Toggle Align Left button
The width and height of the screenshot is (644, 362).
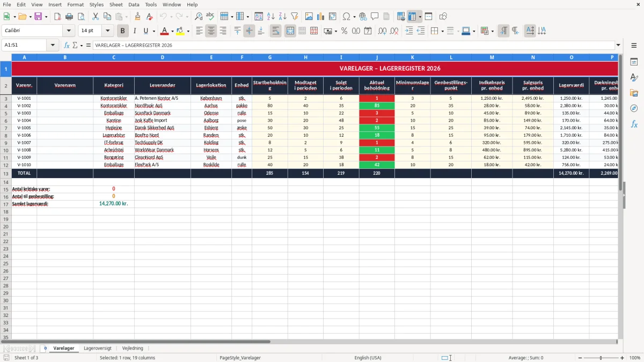[x=199, y=31]
